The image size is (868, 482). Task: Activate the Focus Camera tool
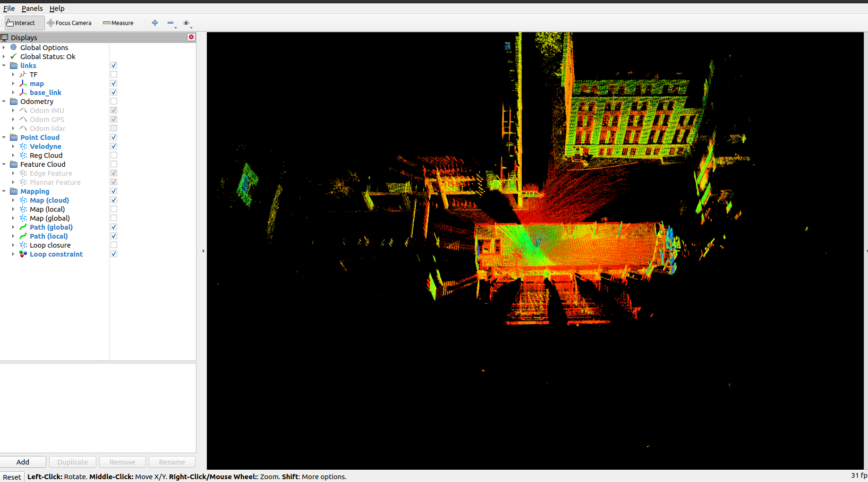[x=69, y=23]
